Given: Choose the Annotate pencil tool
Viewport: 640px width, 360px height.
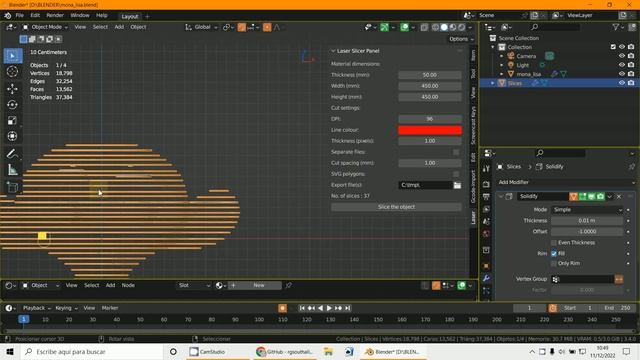Looking at the screenshot, I should coord(13,154).
